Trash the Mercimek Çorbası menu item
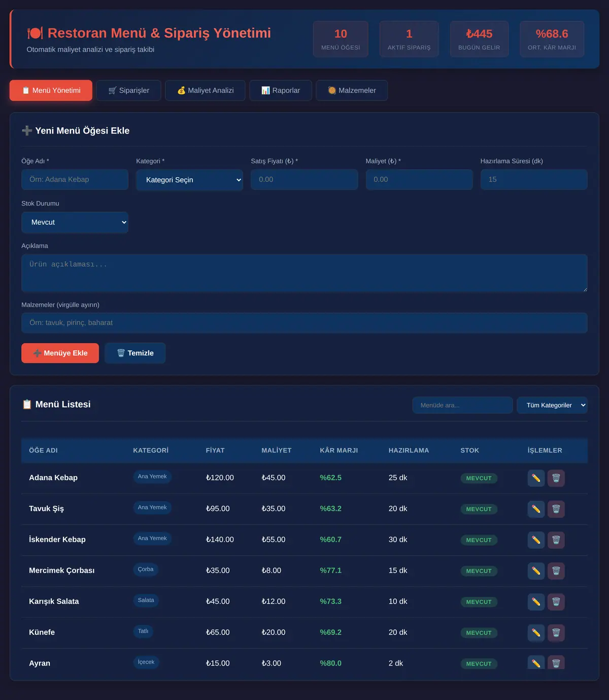The width and height of the screenshot is (609, 700). (556, 571)
